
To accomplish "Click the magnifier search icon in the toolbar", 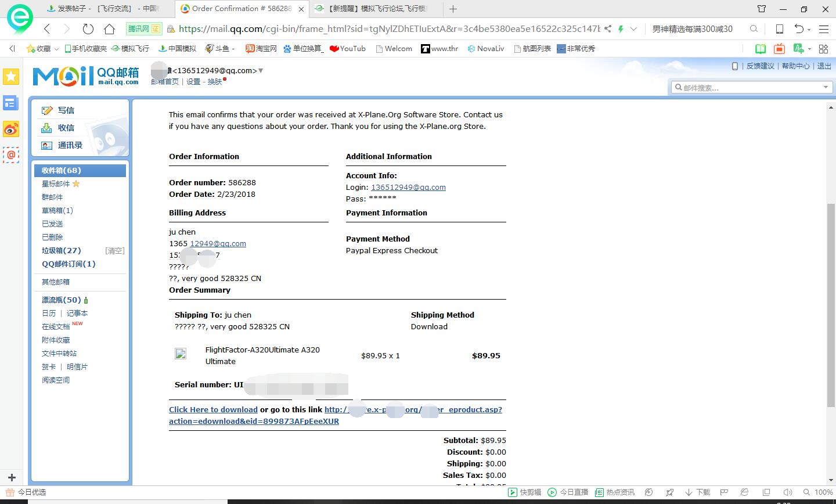I will [754, 29].
